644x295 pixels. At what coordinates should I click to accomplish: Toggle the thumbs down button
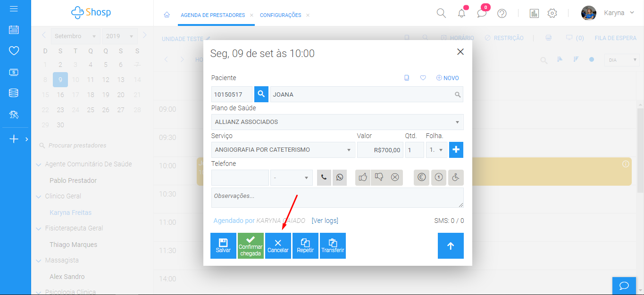pos(379,178)
